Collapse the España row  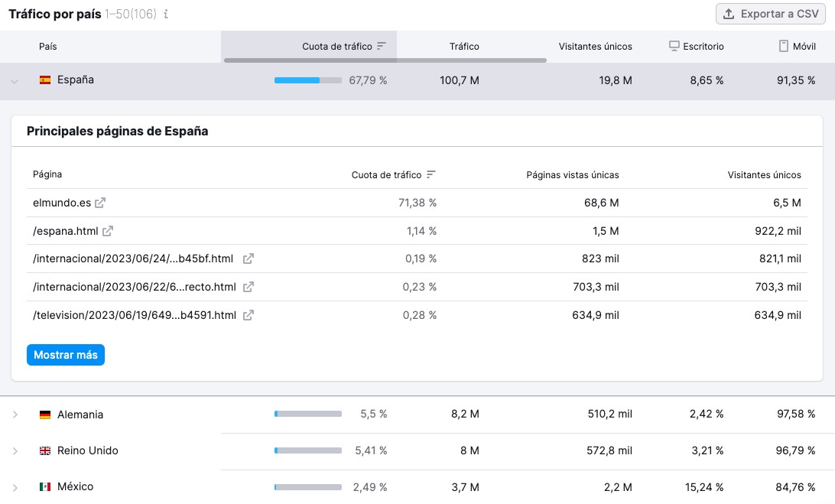(15, 81)
